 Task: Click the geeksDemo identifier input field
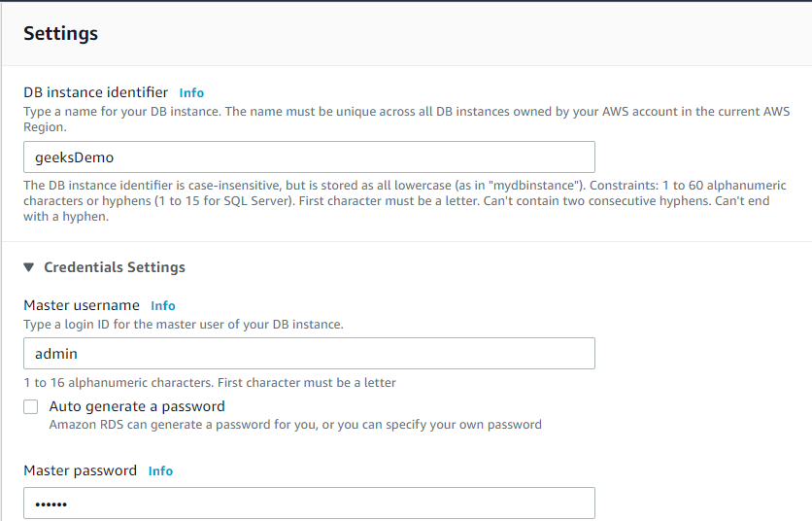[309, 157]
